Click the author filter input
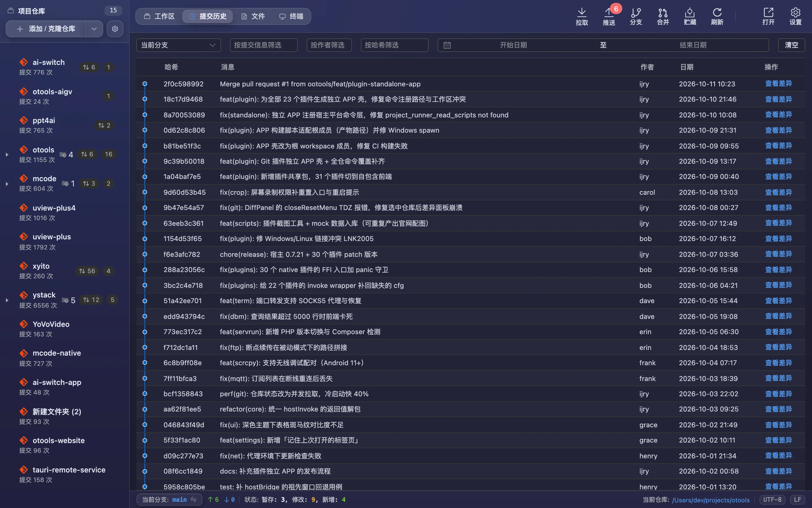This screenshot has height=508, width=812. click(x=329, y=45)
